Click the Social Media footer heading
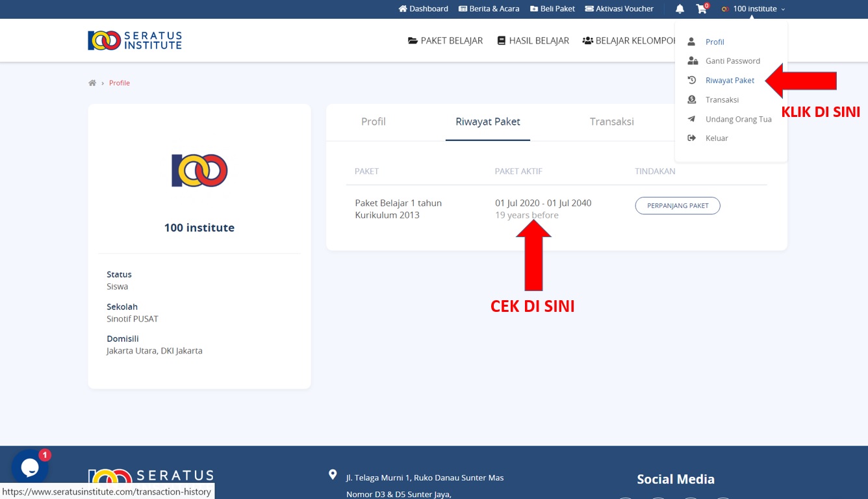Viewport: 868px width, 499px height. (x=676, y=480)
